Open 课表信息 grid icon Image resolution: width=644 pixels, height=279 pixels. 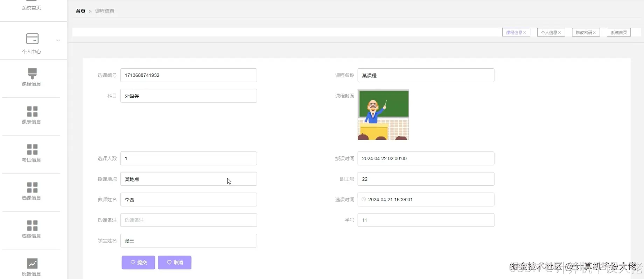click(32, 111)
